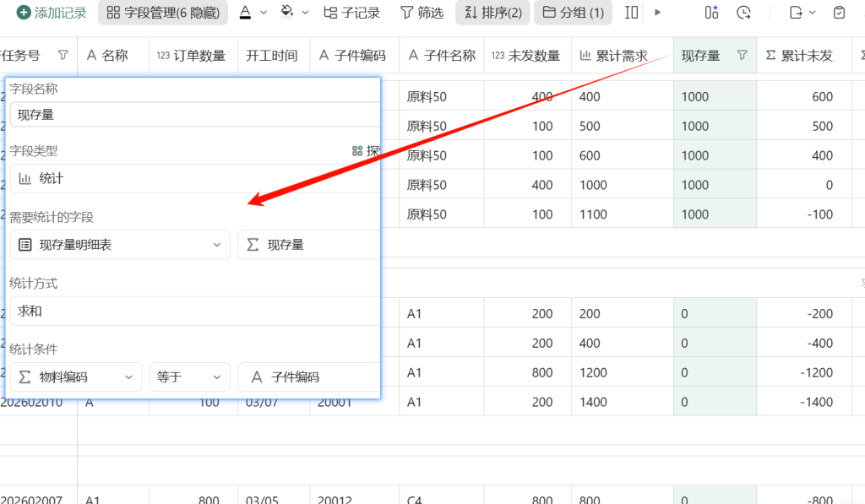
Task: Click the 累计未发 cell showing 0
Action: coord(804,185)
